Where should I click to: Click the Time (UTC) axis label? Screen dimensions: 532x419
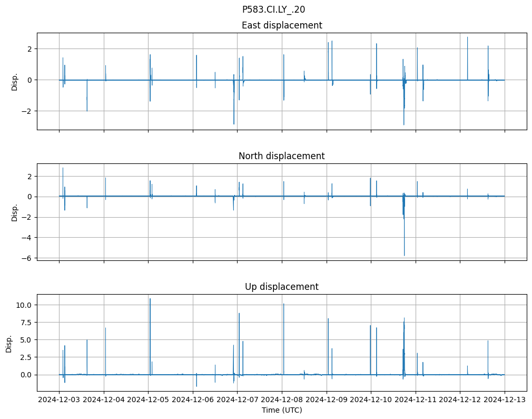click(x=281, y=410)
